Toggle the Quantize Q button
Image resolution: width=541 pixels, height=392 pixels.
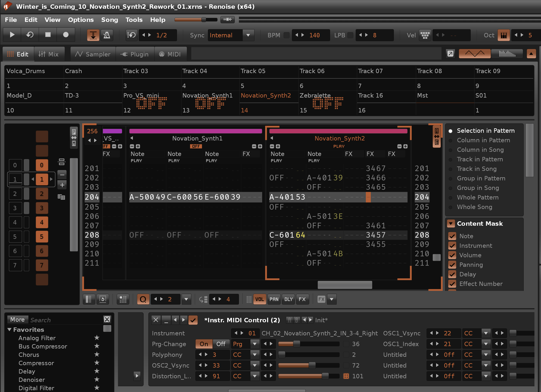pos(143,299)
